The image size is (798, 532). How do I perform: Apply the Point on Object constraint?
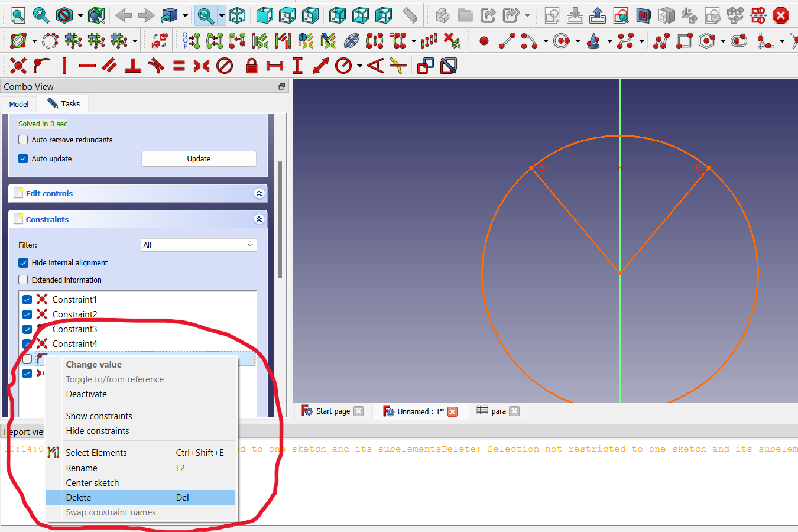click(41, 65)
